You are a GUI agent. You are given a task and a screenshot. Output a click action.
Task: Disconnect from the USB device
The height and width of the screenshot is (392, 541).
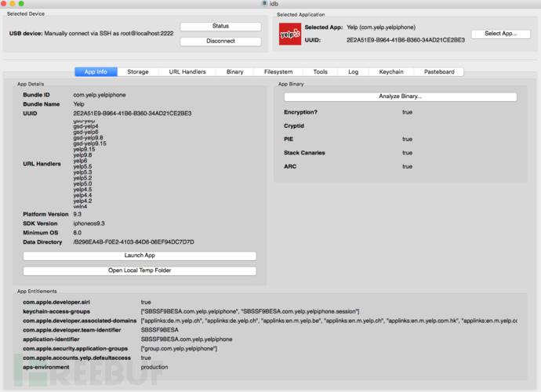(x=220, y=41)
